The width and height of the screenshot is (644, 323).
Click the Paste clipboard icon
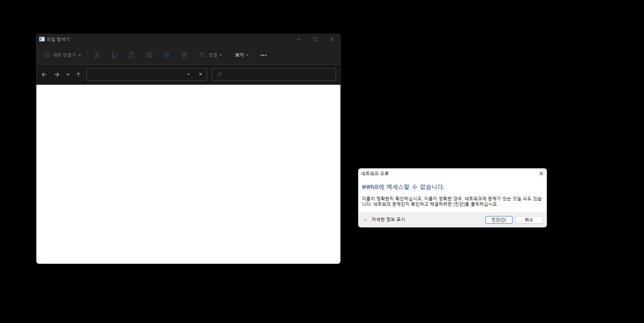[x=132, y=55]
